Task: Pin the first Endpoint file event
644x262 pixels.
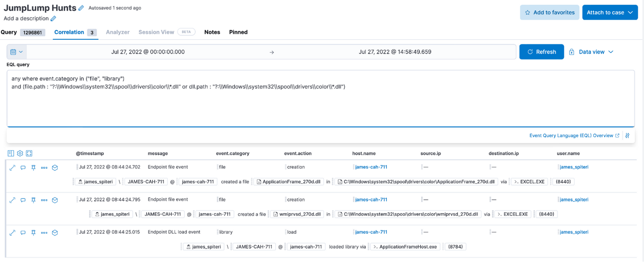Action: click(34, 168)
